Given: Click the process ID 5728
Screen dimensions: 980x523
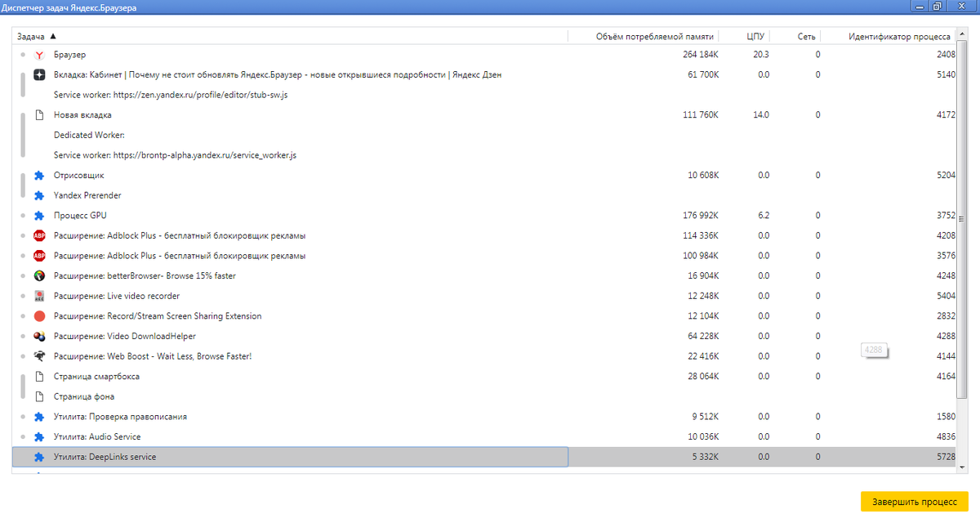Looking at the screenshot, I should pos(946,457).
